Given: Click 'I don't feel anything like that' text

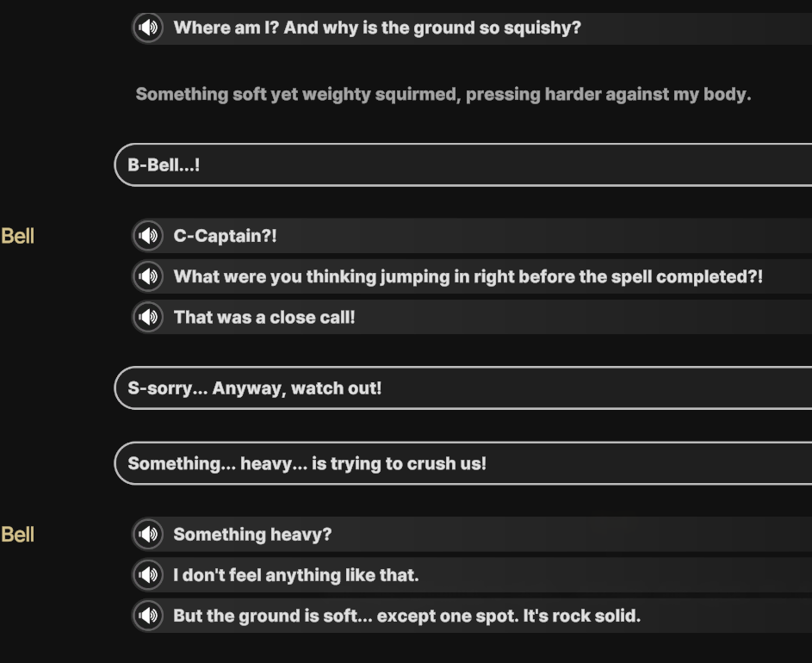Looking at the screenshot, I should (296, 575).
